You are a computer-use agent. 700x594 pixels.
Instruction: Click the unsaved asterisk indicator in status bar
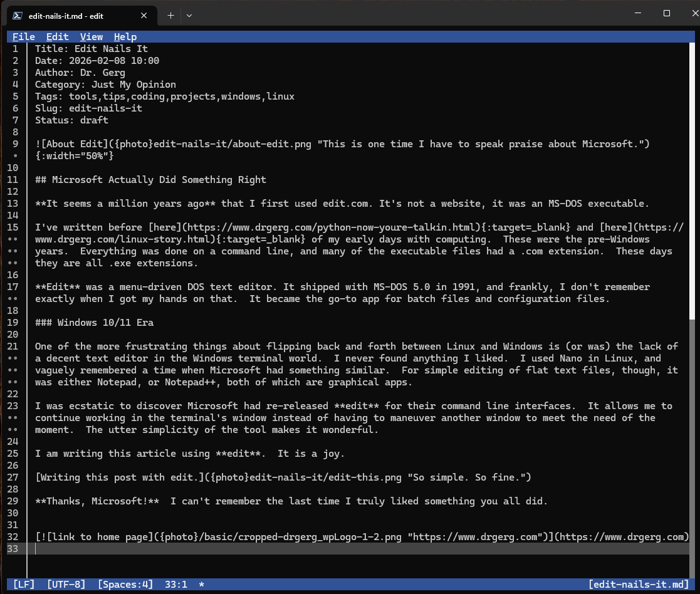pyautogui.click(x=201, y=585)
